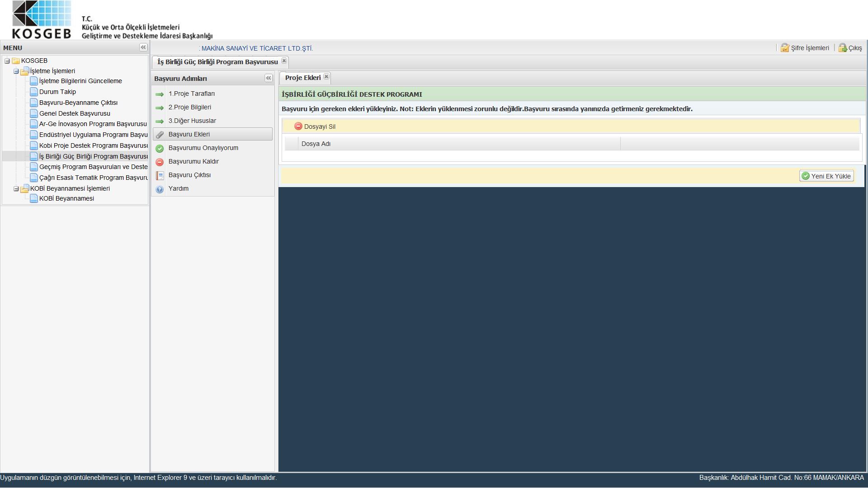
Task: Click the company name MAKİNA SANAYİ VE TİCARET LTD.ŞTİ.
Action: click(257, 48)
